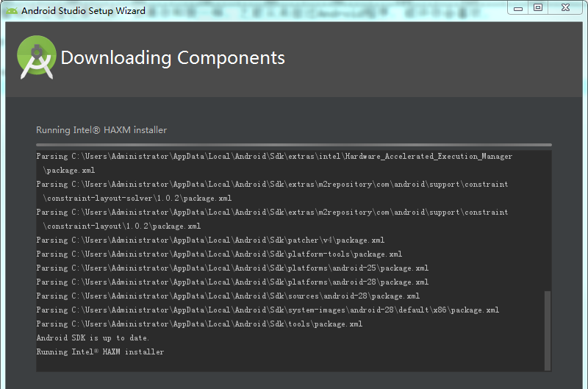Viewport: 588px width, 389px height.
Task: Minimize the Android Studio Setup Wizard window
Action: tap(519, 7)
